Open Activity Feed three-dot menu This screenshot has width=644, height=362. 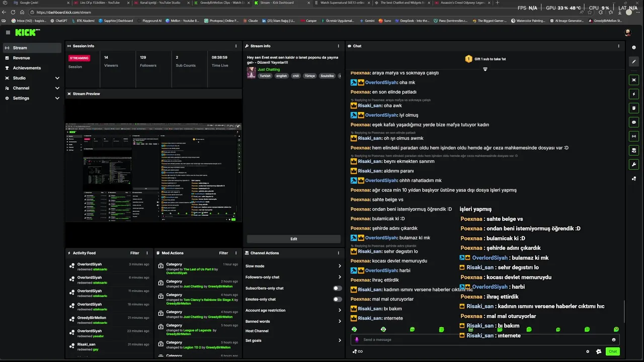pos(147,253)
